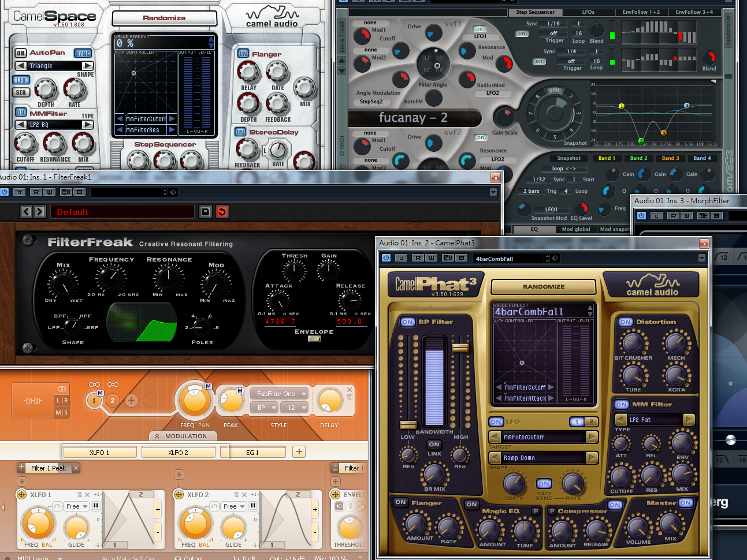This screenshot has width=747, height=560.
Task: Click the XLFO 2 modulation slot button
Action: pos(179,453)
